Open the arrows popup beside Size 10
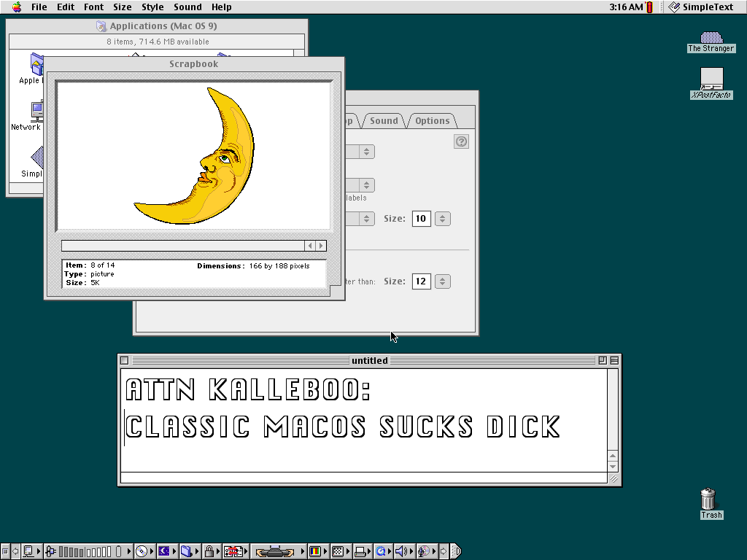This screenshot has height=560, width=747. 443,219
